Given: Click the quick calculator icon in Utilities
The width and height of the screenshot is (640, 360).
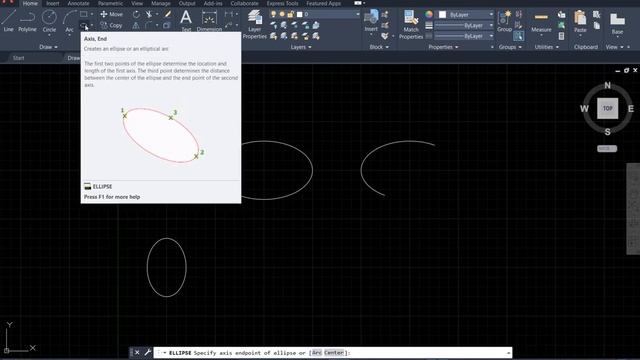Looking at the screenshot, I should [562, 36].
